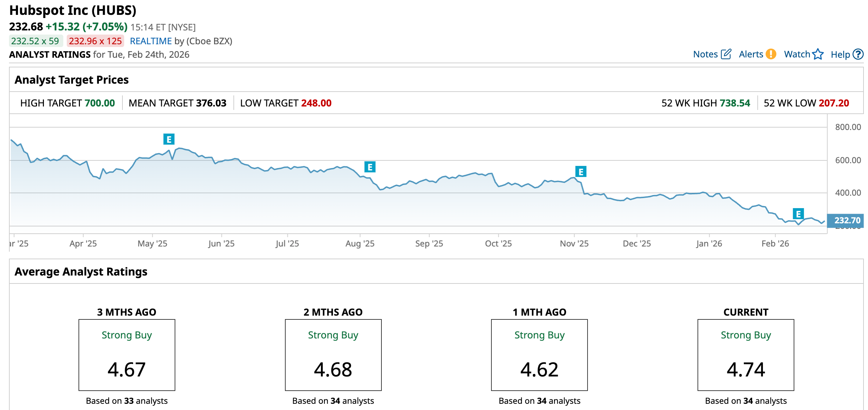The image size is (868, 410).
Task: Click the 232.70 current price chart label
Action: coord(847,221)
